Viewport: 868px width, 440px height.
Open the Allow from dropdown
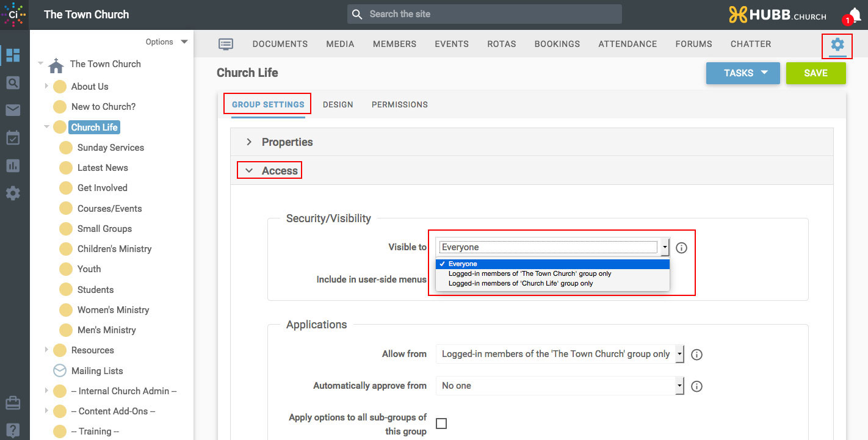tap(559, 354)
